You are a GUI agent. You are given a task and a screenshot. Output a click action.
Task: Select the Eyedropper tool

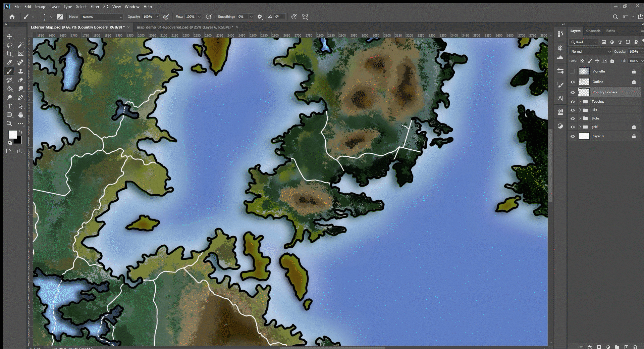coord(9,62)
